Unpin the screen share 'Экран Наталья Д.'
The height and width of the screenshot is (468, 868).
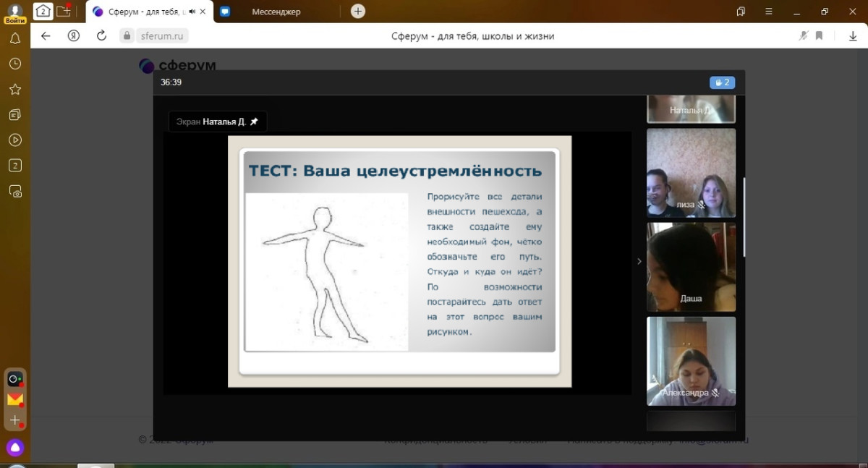(x=255, y=121)
